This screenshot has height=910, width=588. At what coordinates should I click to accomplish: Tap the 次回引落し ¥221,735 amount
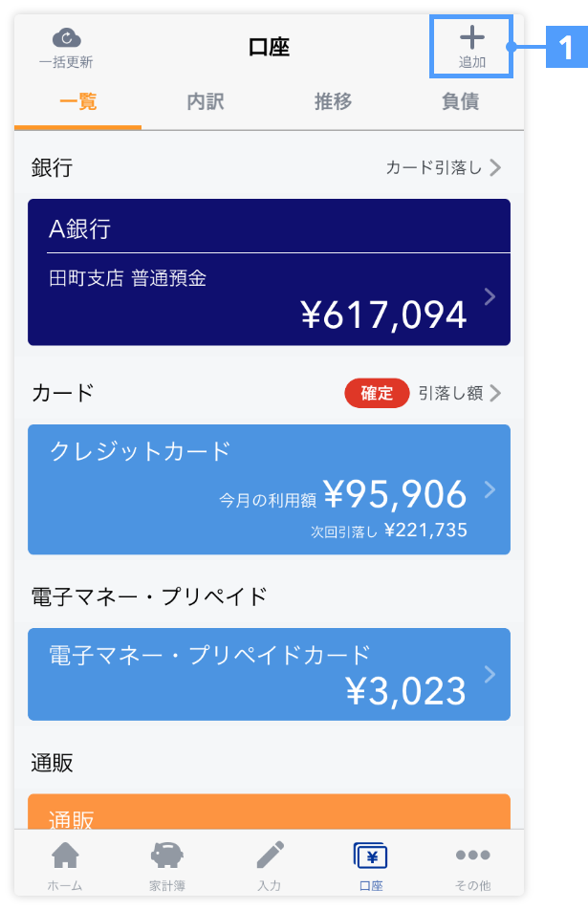pos(389,531)
